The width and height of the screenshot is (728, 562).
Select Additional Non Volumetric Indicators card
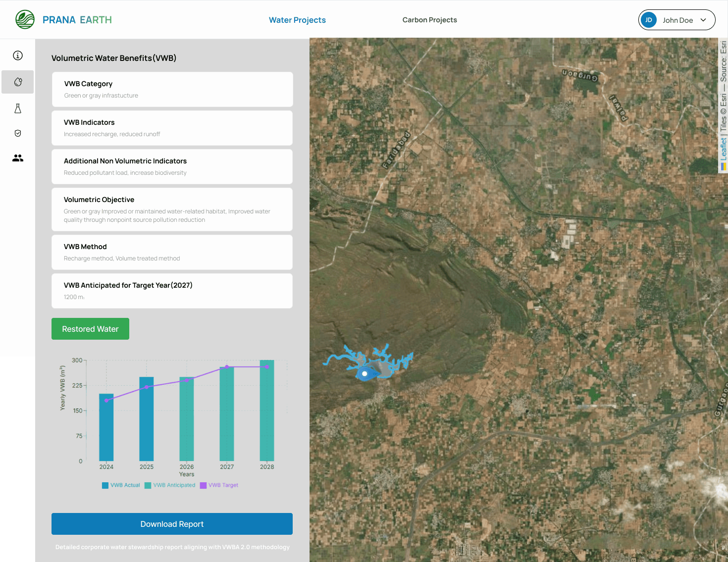click(x=172, y=166)
